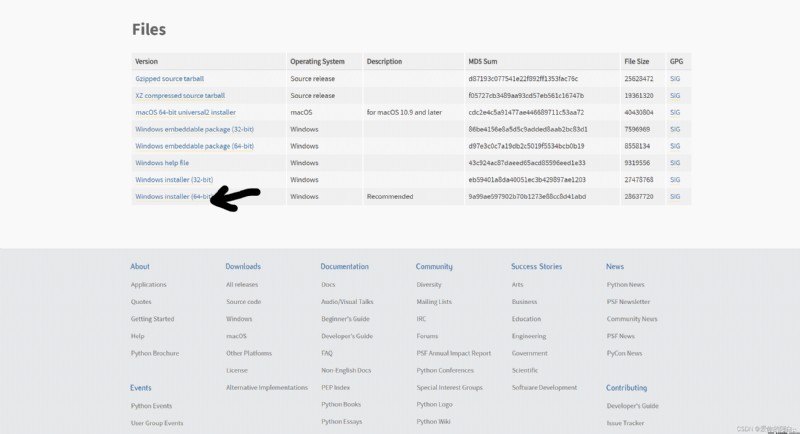Open Audio/Visual Talks link
Image resolution: width=800 pixels, height=434 pixels.
tap(347, 301)
